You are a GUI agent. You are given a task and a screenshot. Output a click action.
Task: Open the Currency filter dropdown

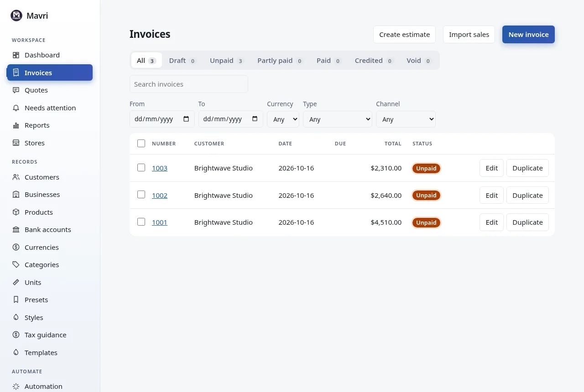coord(283,119)
